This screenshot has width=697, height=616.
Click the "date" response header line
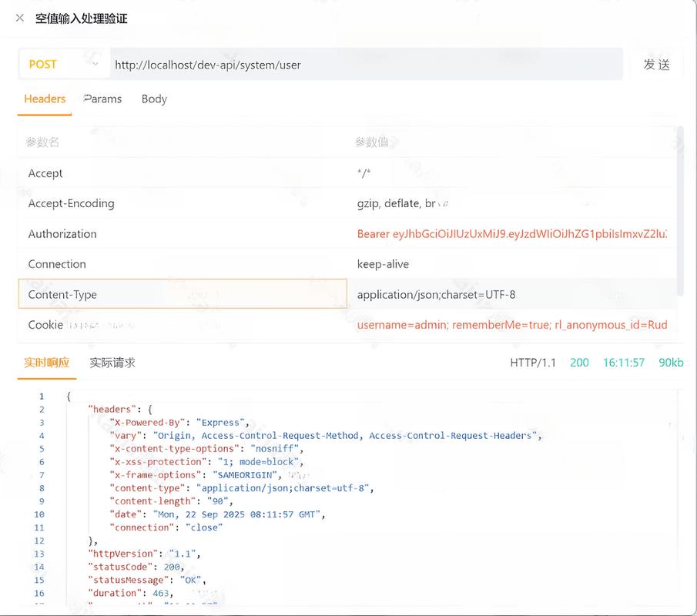point(217,514)
